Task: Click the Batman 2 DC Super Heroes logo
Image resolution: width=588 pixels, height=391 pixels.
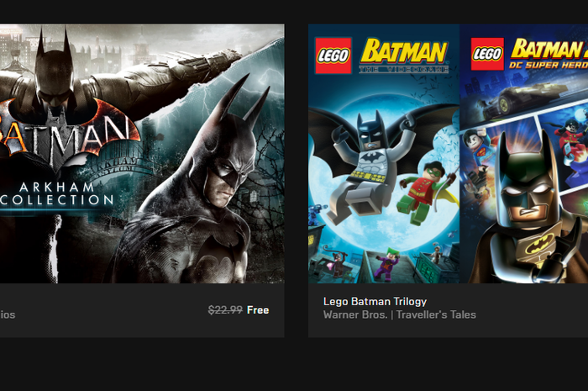Action: [549, 54]
